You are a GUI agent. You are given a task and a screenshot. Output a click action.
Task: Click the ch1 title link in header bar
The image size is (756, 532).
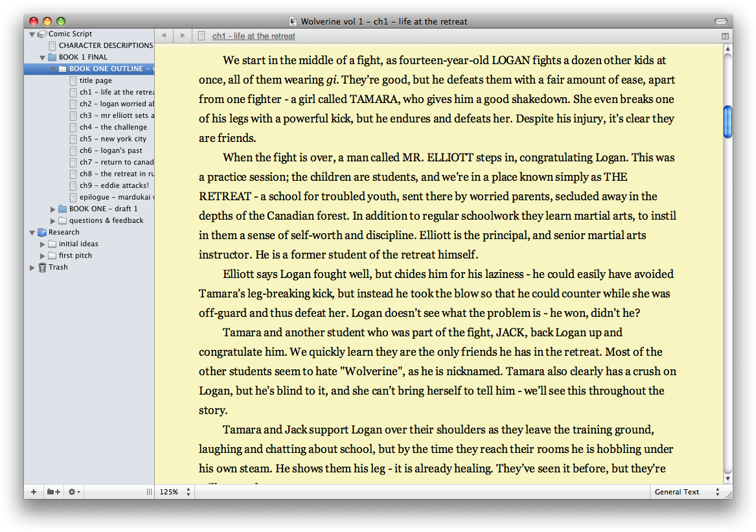tap(253, 36)
